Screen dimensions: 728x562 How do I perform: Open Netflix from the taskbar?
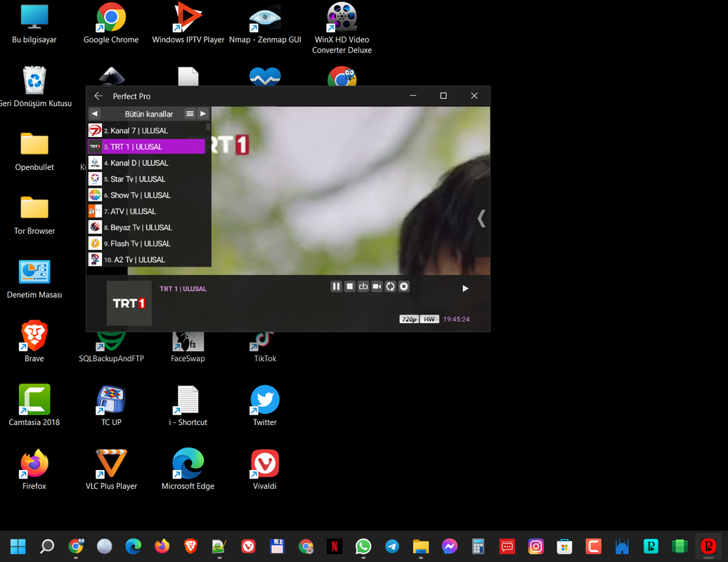[334, 547]
